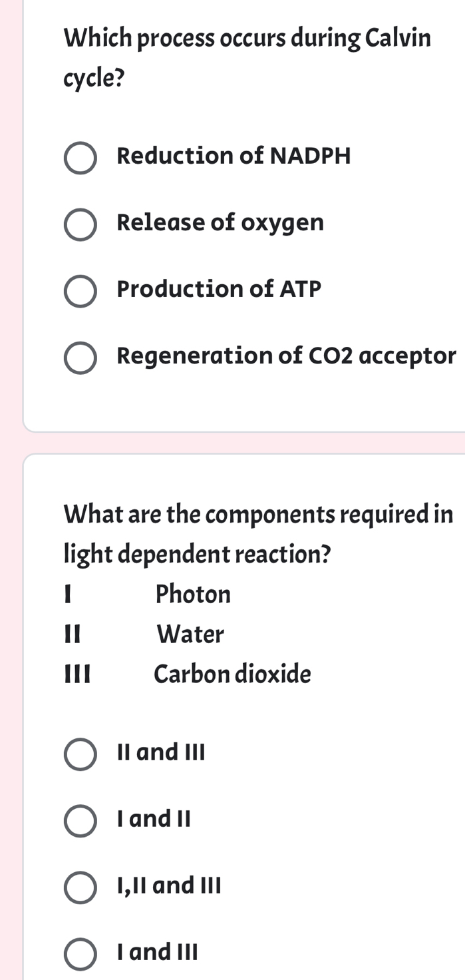This screenshot has width=465, height=980.
Task: Select the II and III answer
Action: 80,754
